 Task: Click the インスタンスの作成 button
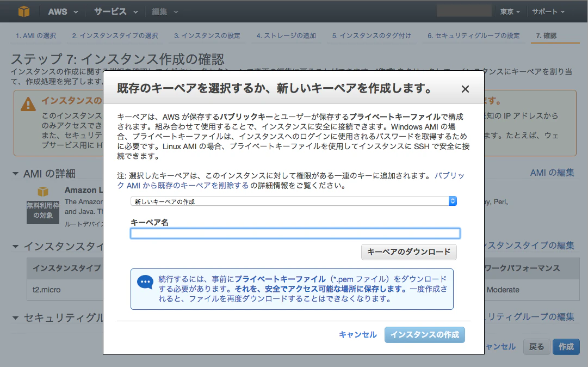[424, 335]
